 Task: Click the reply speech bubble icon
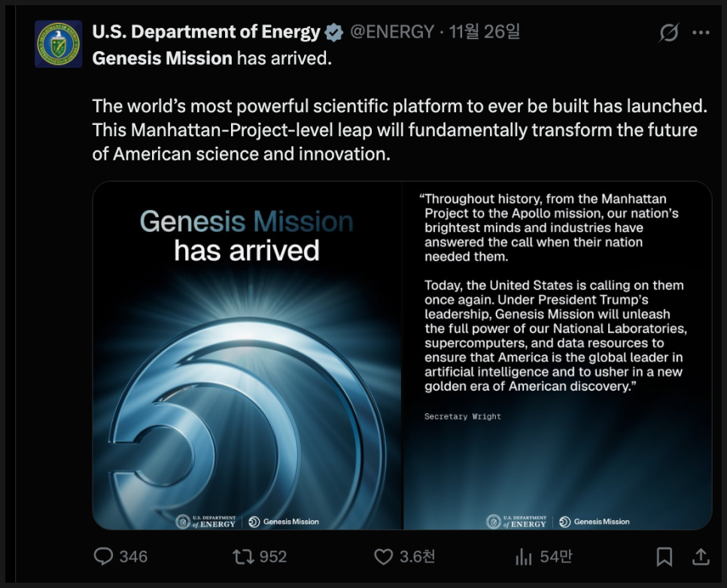pos(103,556)
